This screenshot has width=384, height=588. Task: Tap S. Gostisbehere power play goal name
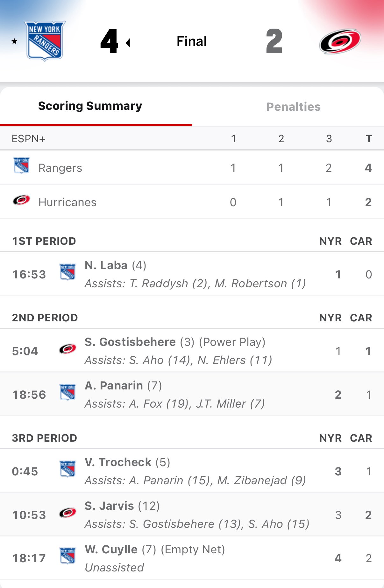pyautogui.click(x=130, y=342)
